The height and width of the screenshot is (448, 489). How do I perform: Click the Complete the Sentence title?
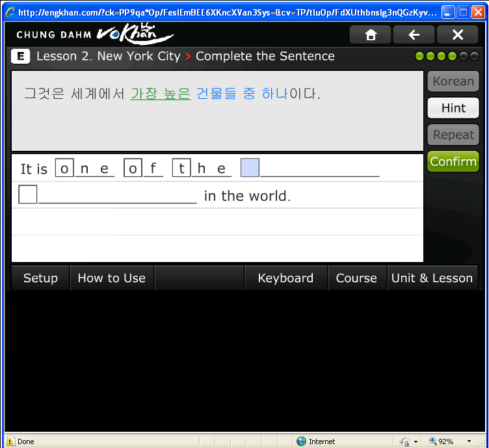click(265, 57)
